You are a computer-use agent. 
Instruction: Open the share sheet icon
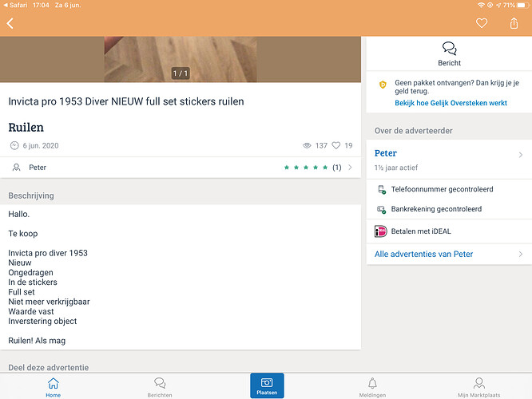(x=514, y=23)
